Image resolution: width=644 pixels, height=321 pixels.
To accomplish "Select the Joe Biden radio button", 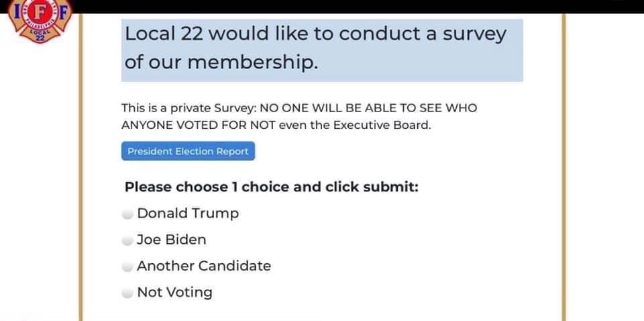I will (127, 240).
